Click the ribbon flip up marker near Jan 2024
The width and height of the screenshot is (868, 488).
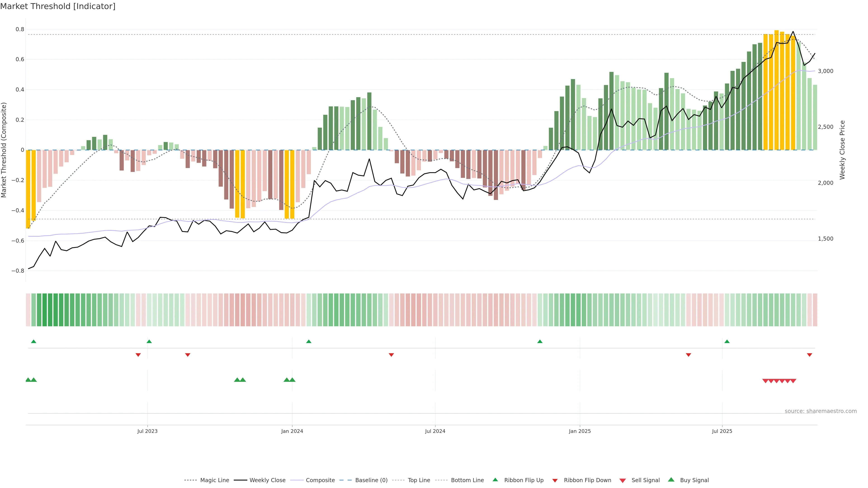click(x=309, y=342)
